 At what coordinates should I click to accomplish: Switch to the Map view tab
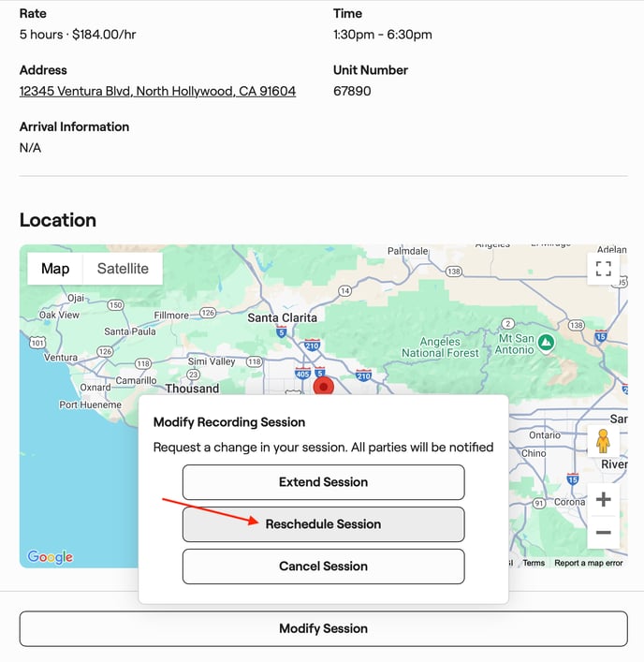pos(55,269)
